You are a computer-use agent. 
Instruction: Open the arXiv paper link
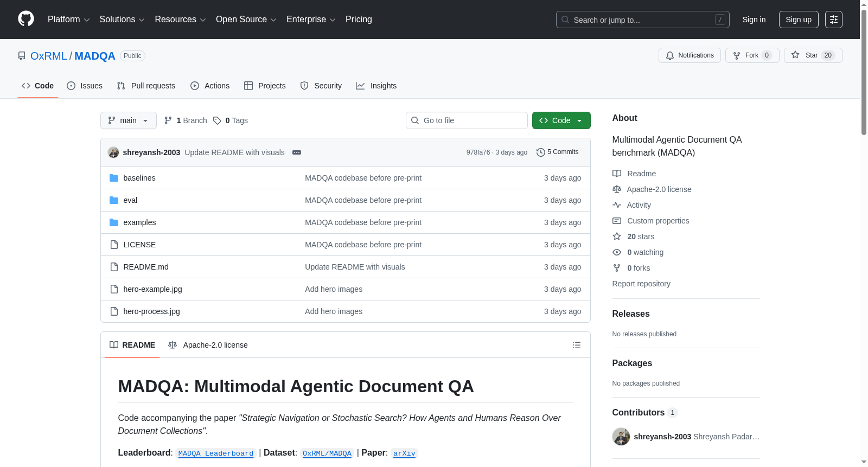click(404, 453)
